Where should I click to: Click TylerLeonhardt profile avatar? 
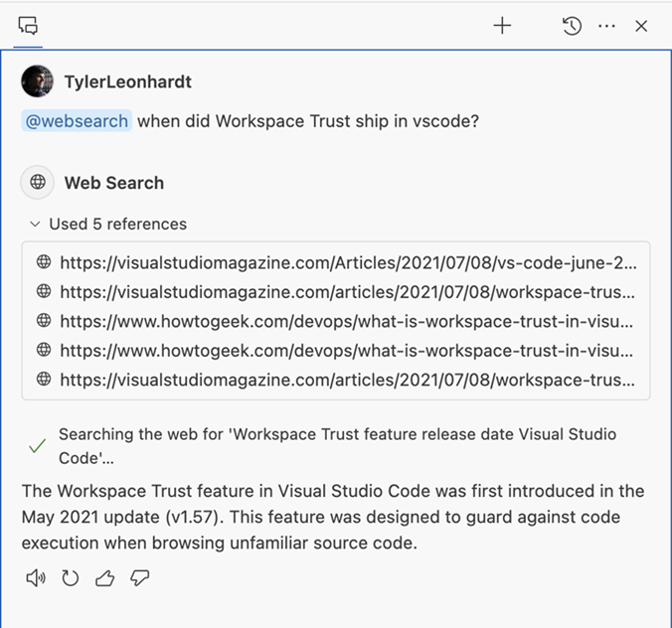(37, 81)
